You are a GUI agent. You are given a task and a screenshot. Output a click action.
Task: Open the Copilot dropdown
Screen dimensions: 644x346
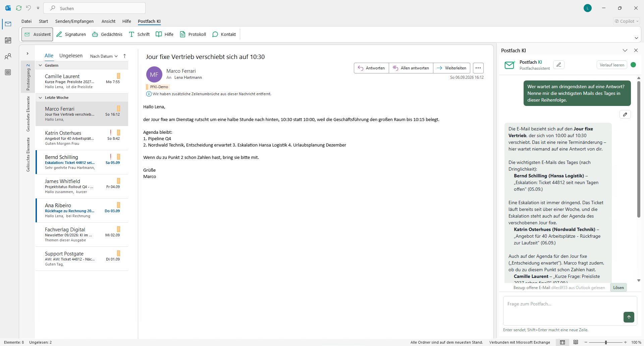coord(627,21)
